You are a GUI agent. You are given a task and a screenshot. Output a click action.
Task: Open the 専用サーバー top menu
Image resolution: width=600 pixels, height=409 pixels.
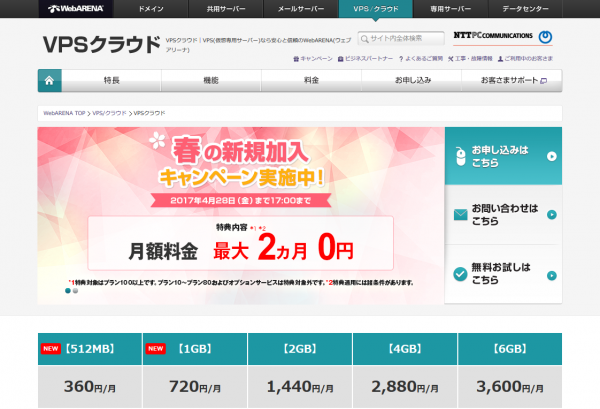[450, 8]
